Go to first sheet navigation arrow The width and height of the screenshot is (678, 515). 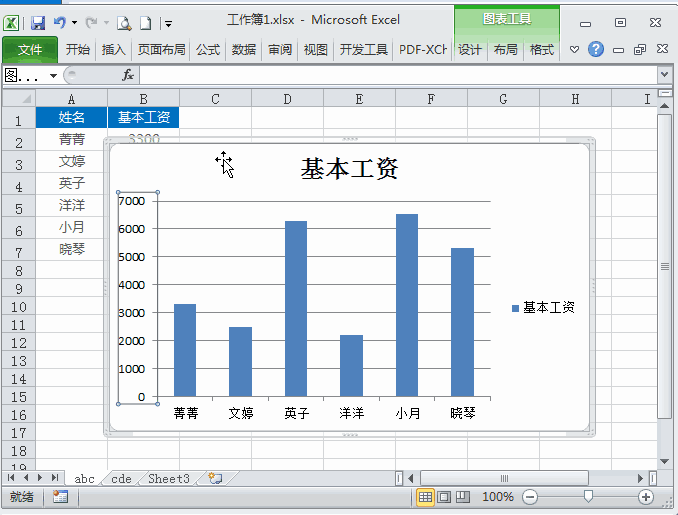click(x=11, y=477)
